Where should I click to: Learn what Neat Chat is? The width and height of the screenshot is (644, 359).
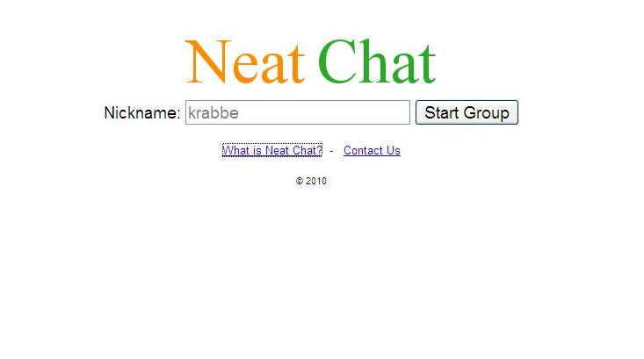(271, 151)
